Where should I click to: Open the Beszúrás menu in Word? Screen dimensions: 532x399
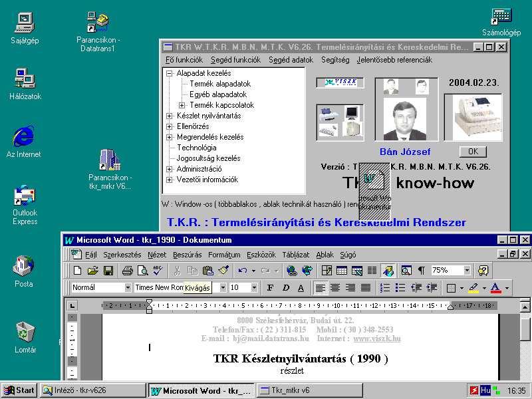coord(188,255)
